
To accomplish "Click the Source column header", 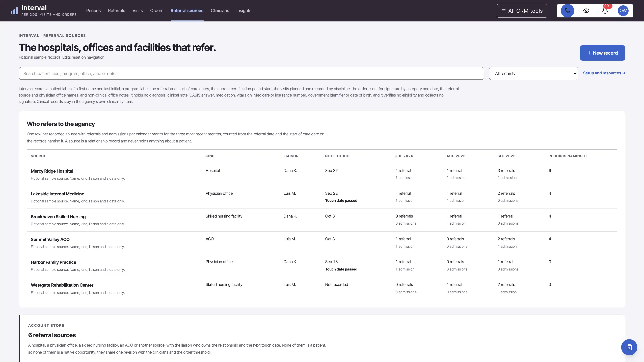I will tap(38, 156).
